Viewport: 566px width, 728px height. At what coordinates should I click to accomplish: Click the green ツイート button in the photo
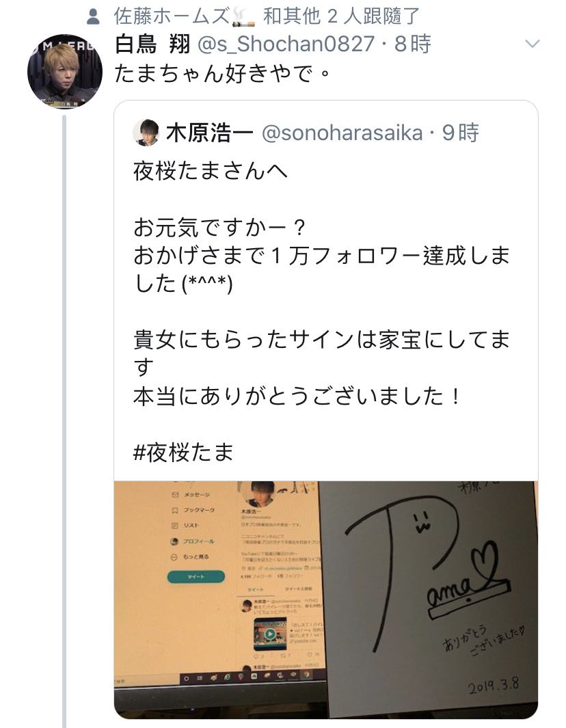click(196, 577)
